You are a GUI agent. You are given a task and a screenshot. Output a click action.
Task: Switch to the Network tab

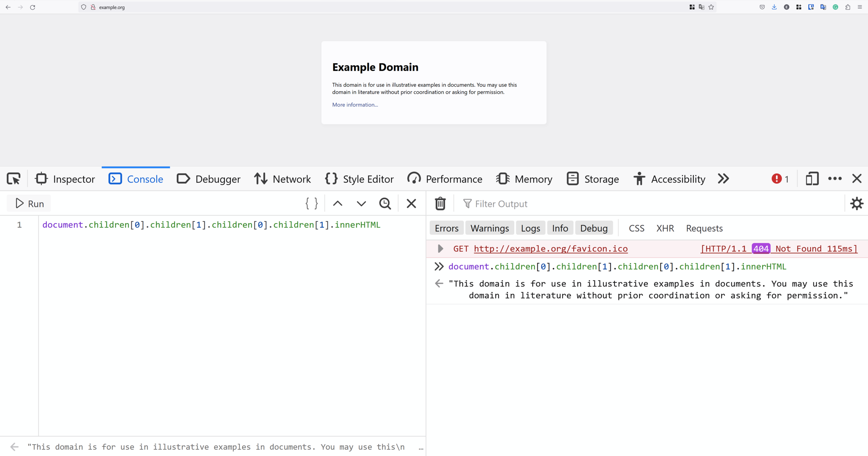pos(282,179)
